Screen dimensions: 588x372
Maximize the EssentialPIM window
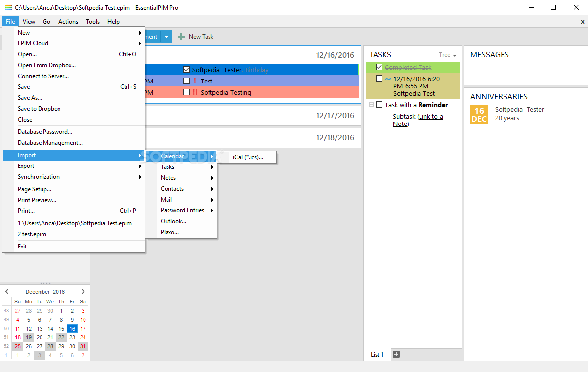tap(553, 7)
